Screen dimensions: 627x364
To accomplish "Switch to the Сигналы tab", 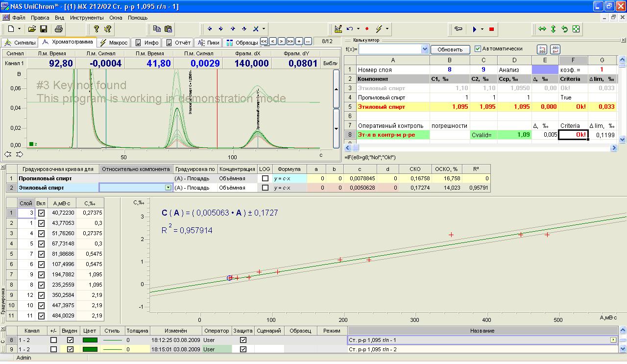I will pyautogui.click(x=20, y=43).
